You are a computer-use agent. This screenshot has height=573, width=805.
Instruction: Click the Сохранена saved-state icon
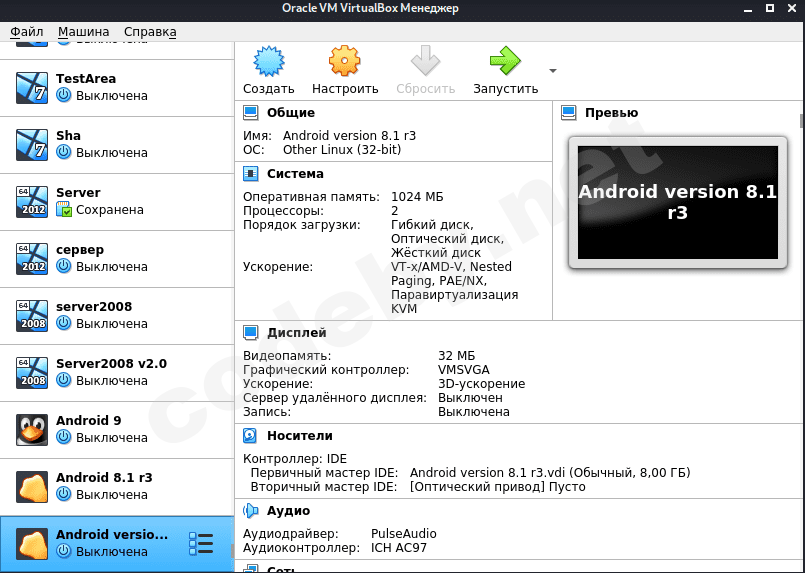tap(64, 209)
